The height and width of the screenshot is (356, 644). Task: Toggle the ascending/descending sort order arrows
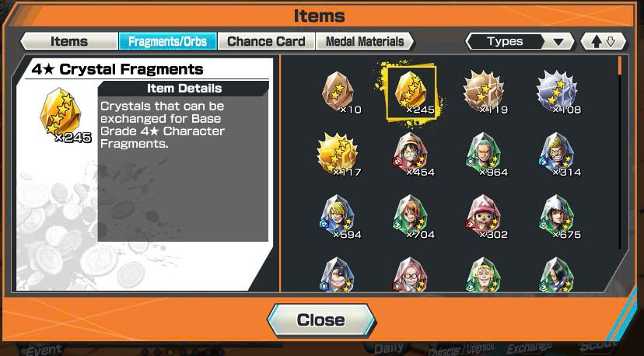pyautogui.click(x=604, y=41)
